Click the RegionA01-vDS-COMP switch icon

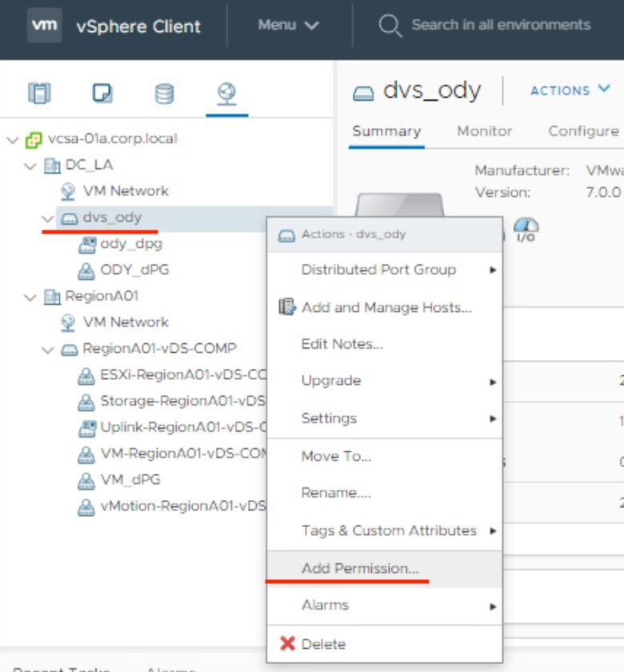[x=69, y=350]
